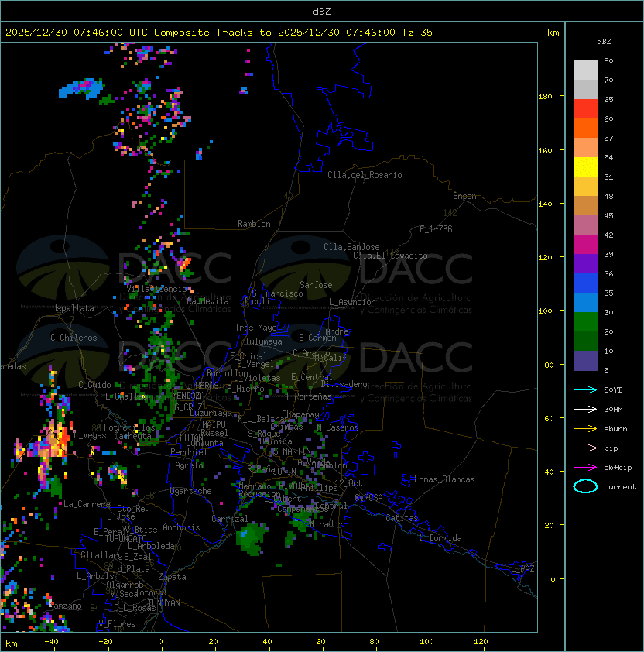Click the 'dBZ' title at the top
Screen dimensions: 644x652
coord(322,11)
